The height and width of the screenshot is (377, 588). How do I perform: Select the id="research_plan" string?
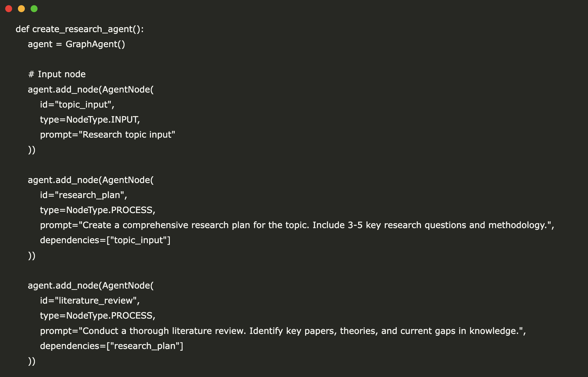[x=83, y=195]
